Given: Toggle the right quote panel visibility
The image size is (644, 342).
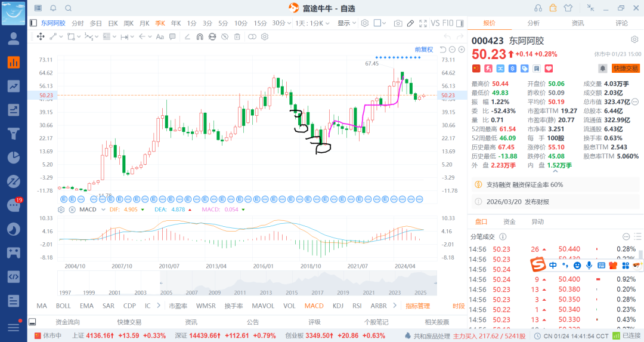Looking at the screenshot, I should [460, 23].
